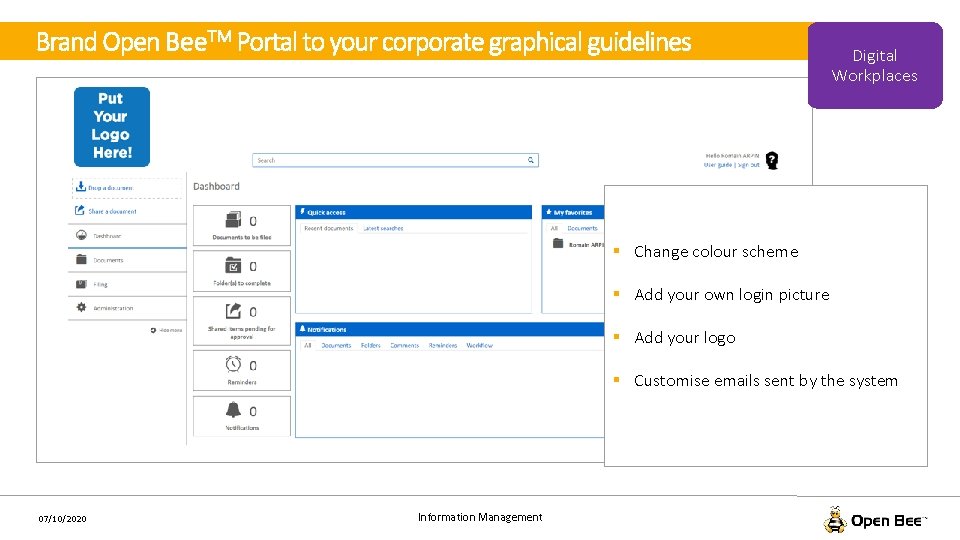
Task: Click the 'Hello Romain' greeting text
Action: [732, 156]
